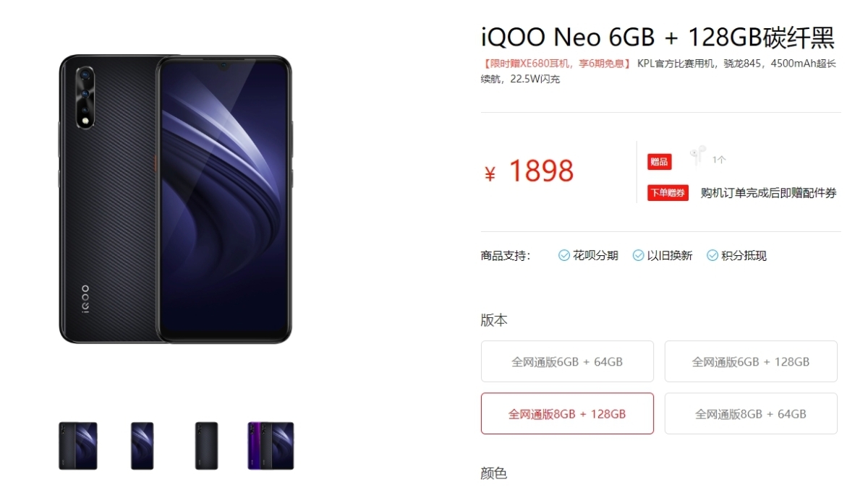Click the ¥1898 price
The image size is (868, 490).
[529, 171]
